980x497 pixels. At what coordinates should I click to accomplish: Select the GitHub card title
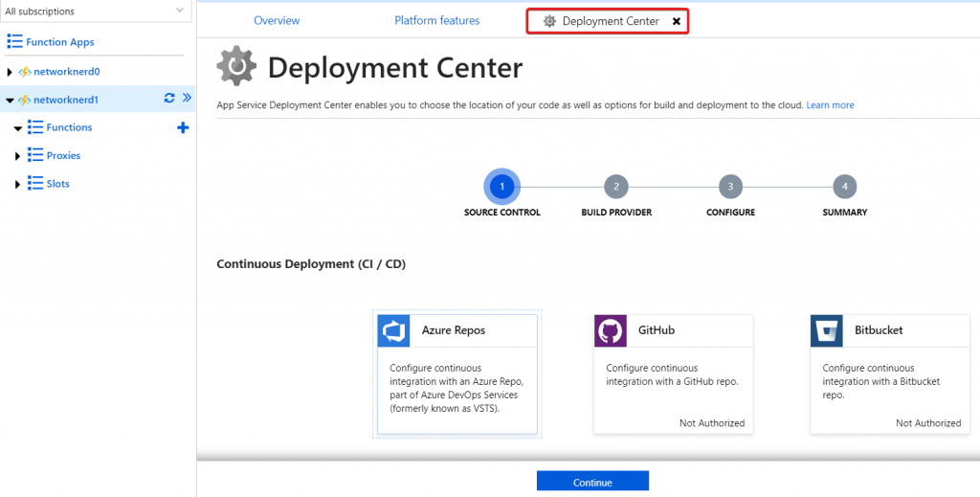(x=657, y=330)
